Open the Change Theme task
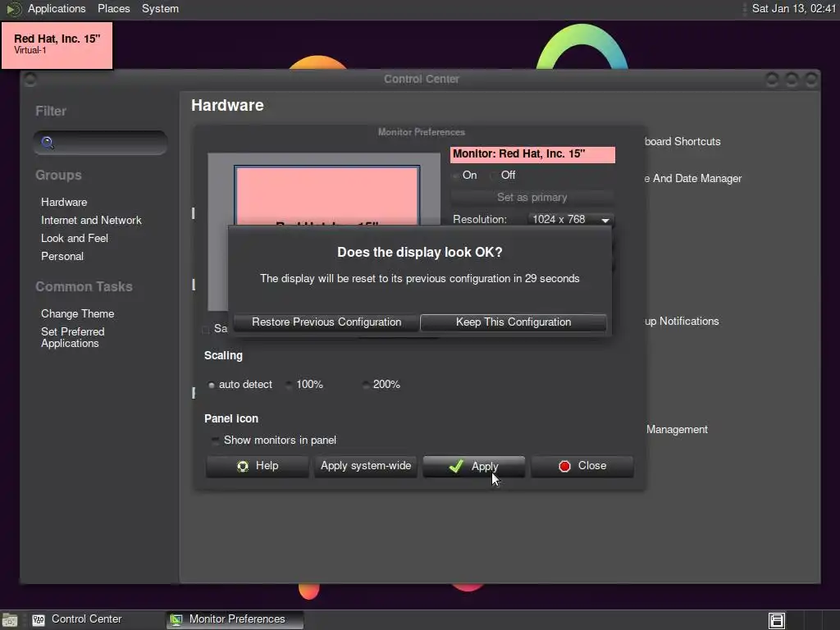The image size is (840, 630). [x=77, y=313]
